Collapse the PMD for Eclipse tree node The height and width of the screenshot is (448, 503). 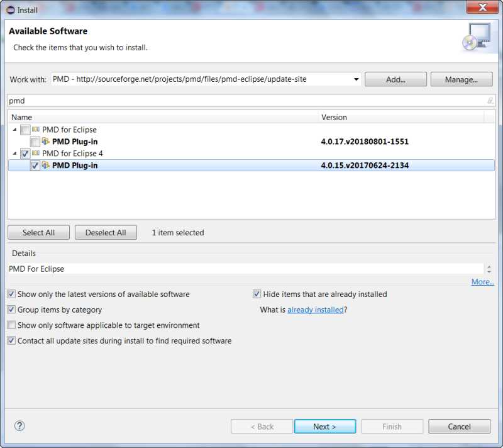[14, 130]
